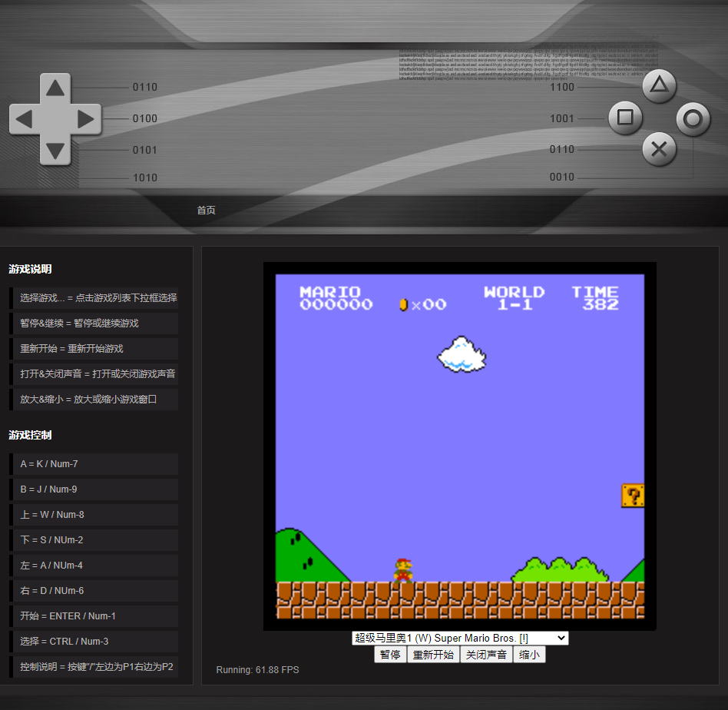
Task: Click the circle gamepad button
Action: (x=693, y=119)
